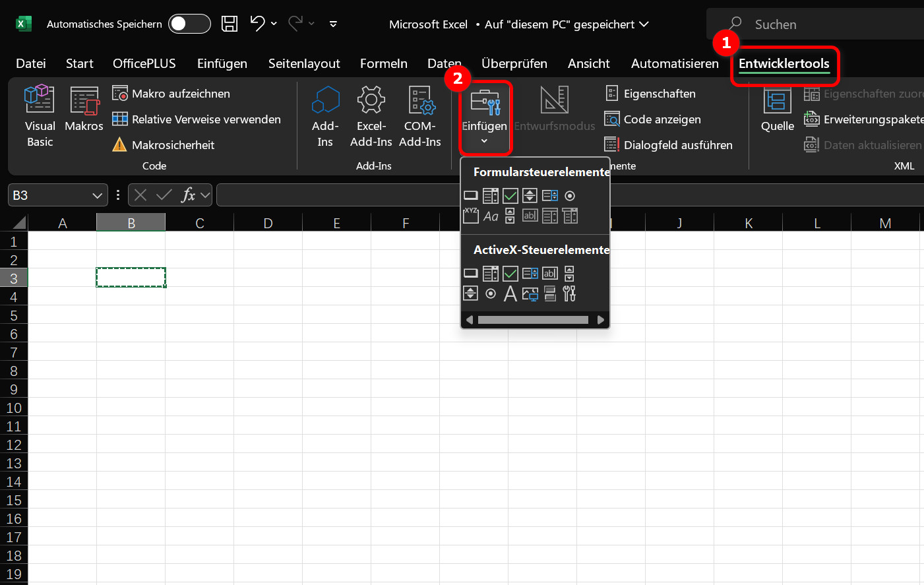This screenshot has width=924, height=585.
Task: Pick the Form control Label (Aa)
Action: point(491,216)
